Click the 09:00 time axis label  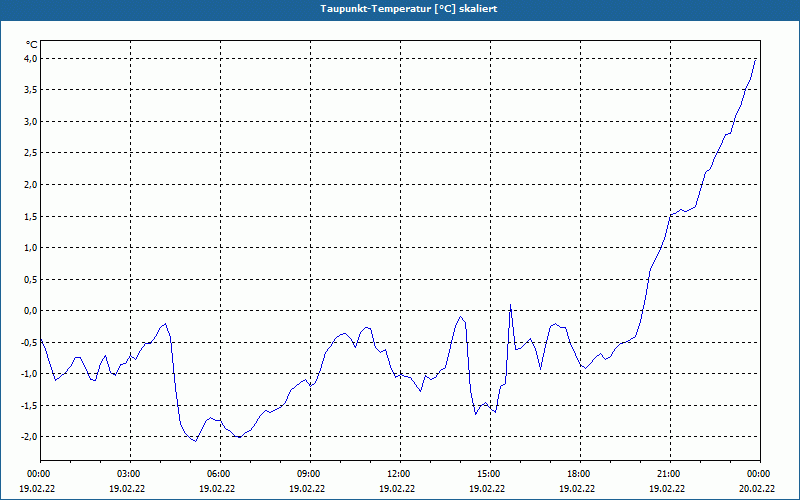[310, 474]
